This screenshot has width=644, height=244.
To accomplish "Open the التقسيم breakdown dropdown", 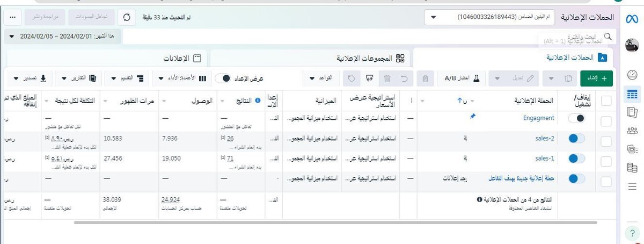I will [x=128, y=78].
